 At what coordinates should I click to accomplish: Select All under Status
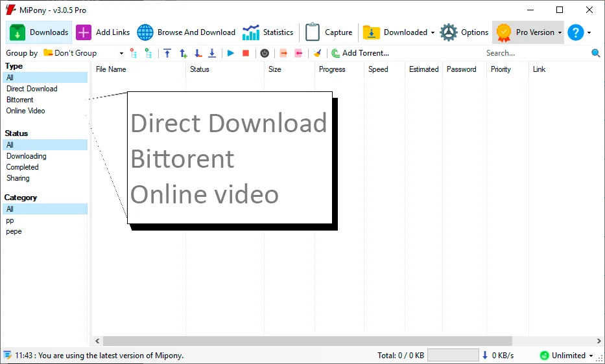(x=45, y=145)
